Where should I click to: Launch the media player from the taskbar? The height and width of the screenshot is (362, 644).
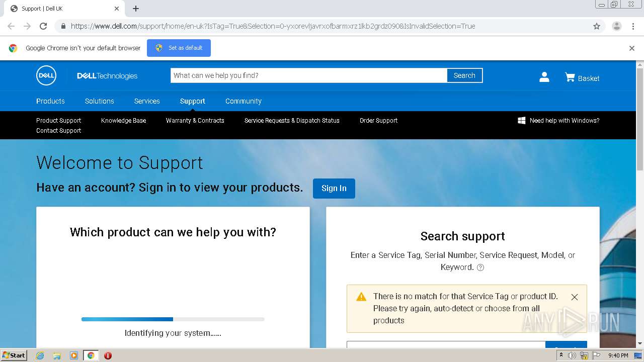pos(74,355)
